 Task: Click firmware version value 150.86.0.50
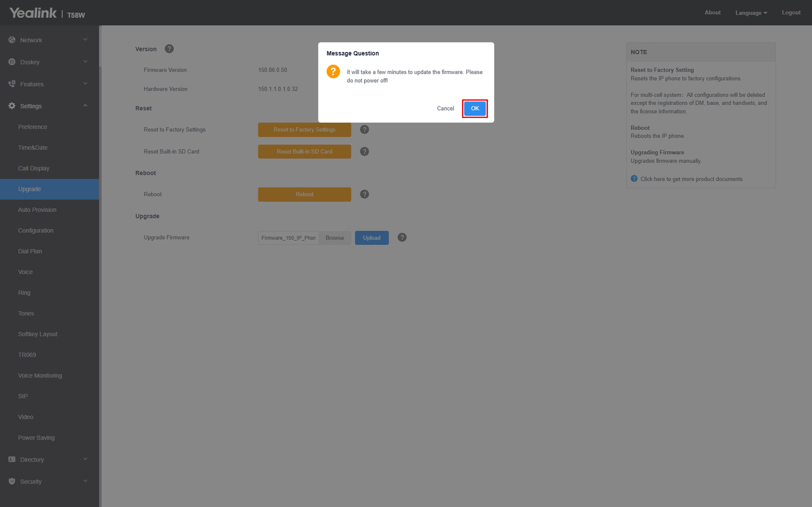coord(273,70)
